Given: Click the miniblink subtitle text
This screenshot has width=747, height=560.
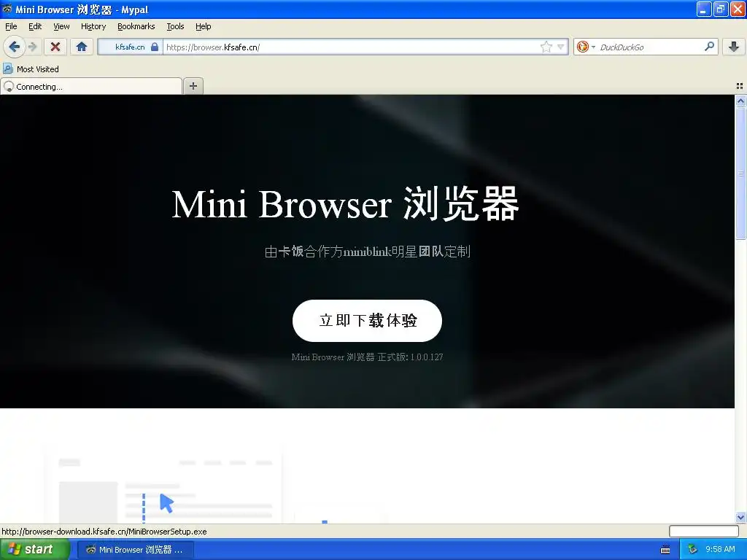Looking at the screenshot, I should pyautogui.click(x=368, y=251).
